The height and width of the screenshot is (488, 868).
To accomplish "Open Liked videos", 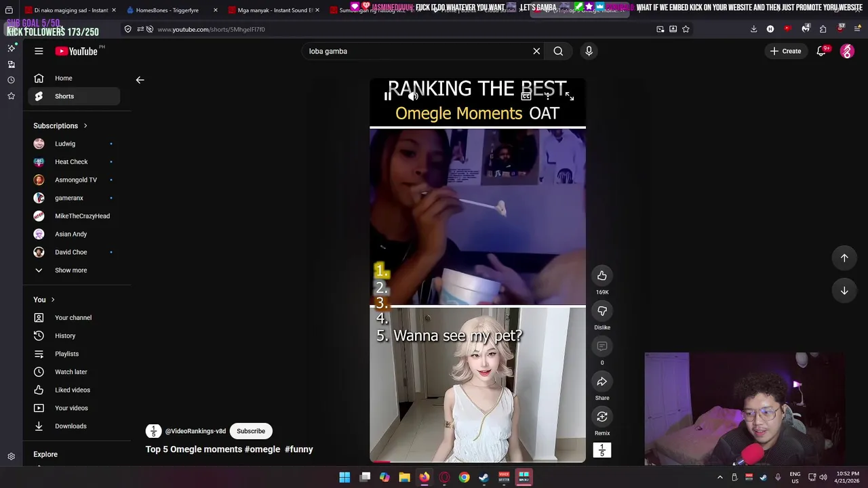I will coord(74,390).
